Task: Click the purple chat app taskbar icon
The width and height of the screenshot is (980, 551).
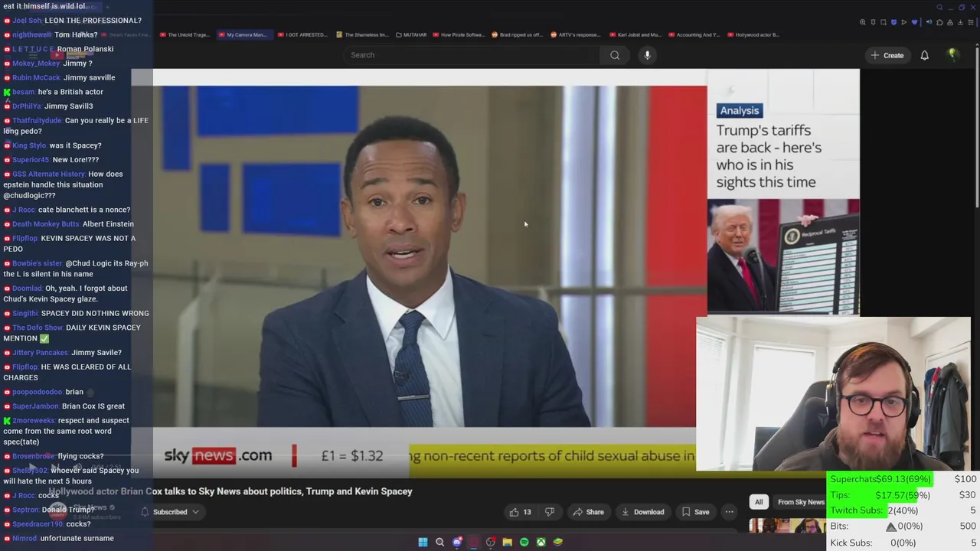Action: click(457, 542)
